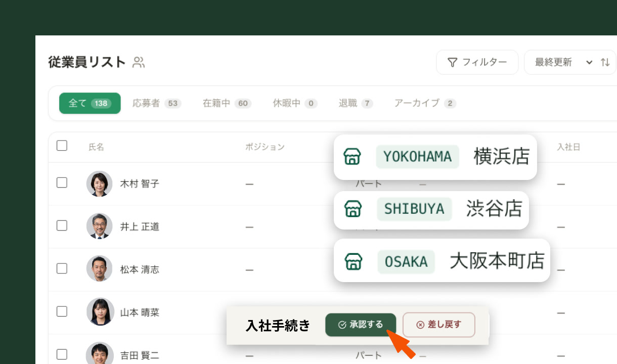Screen dimensions: 617x364
Task: Click the 従業員リスト page title
Action: pyautogui.click(x=86, y=62)
